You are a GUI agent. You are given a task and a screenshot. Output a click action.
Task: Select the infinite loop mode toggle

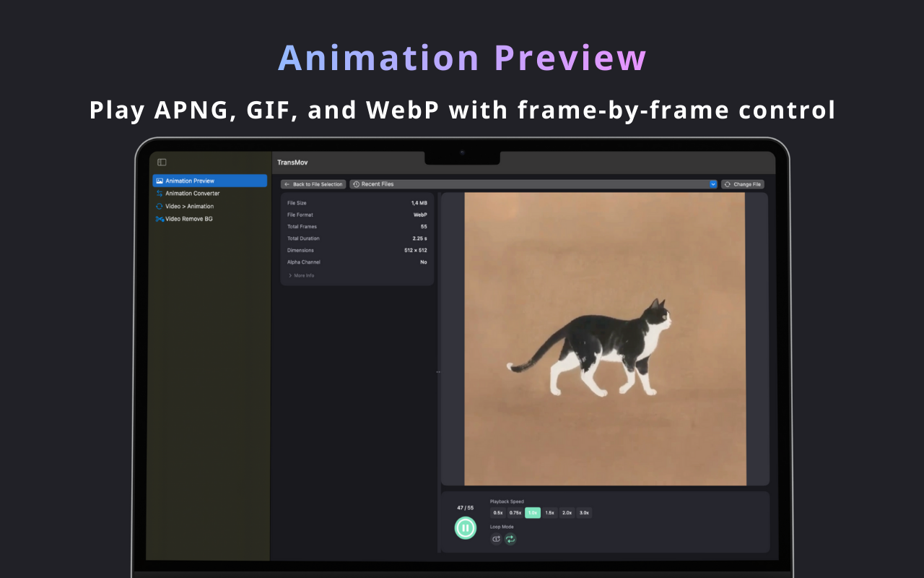click(x=510, y=539)
